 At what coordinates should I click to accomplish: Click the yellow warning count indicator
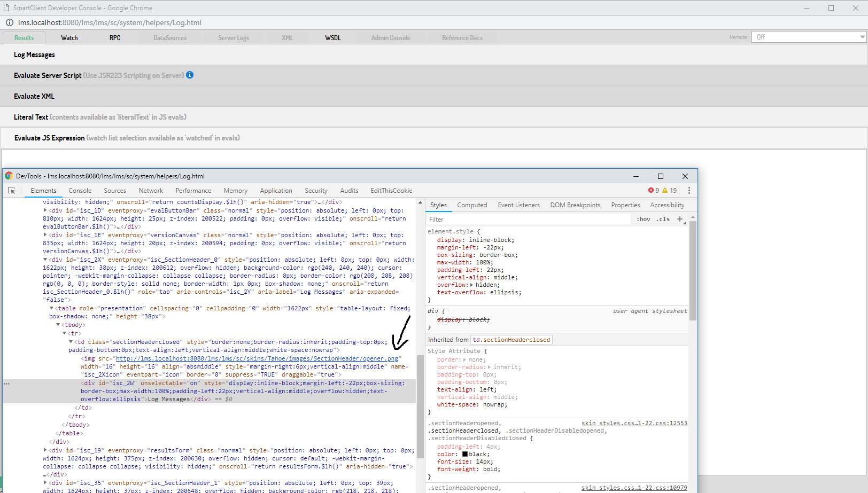point(670,191)
